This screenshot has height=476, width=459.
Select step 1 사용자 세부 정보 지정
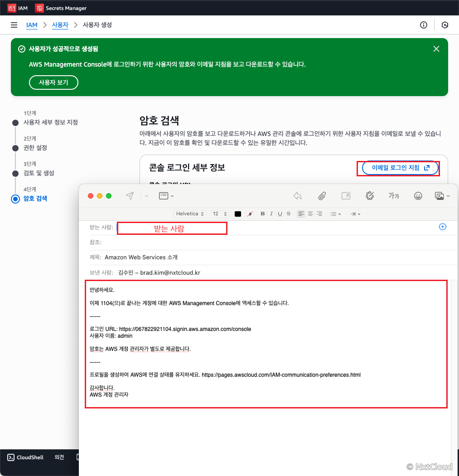[50, 122]
